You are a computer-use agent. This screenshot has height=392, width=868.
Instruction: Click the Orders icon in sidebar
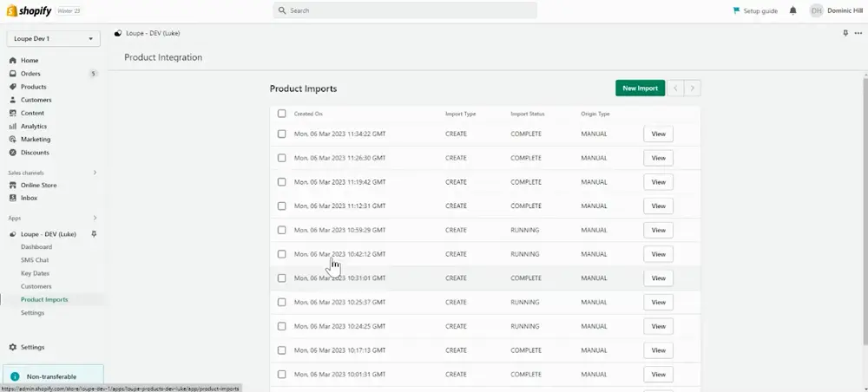click(x=13, y=74)
